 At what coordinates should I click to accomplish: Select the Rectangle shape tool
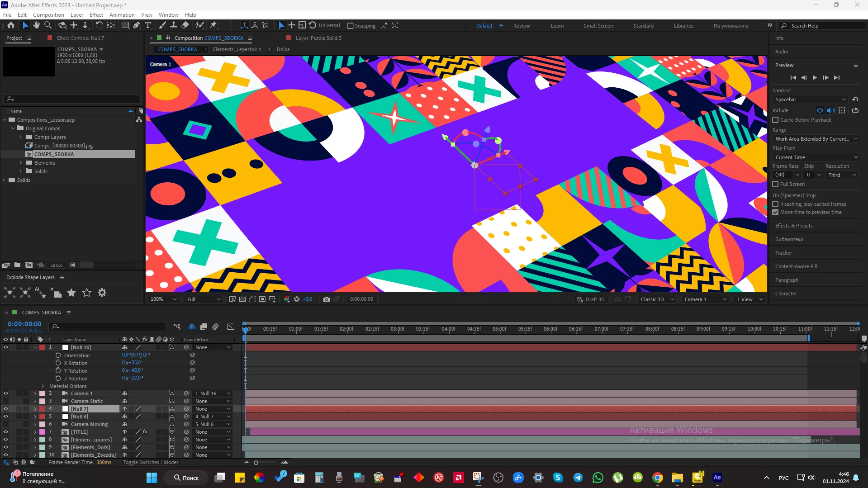pos(125,25)
